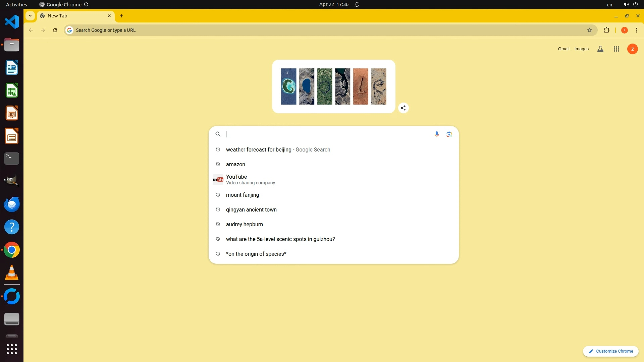Toggle the notifications bell in top bar
This screenshot has width=644, height=362.
[x=357, y=4]
